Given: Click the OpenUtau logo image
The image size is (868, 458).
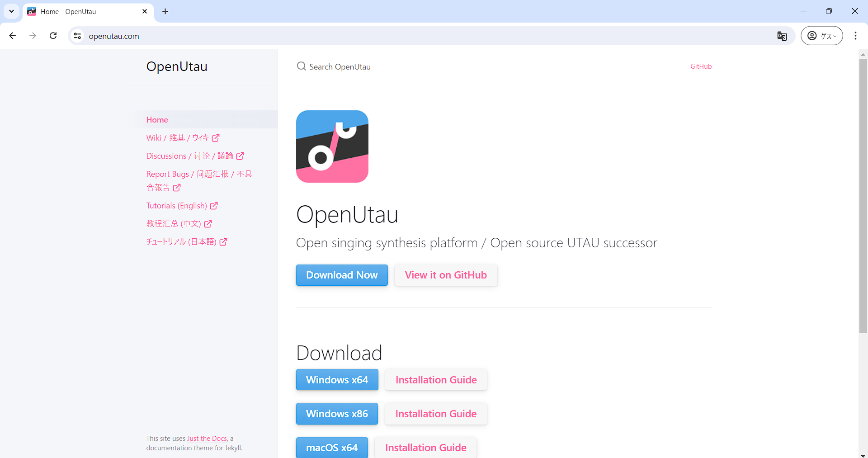Looking at the screenshot, I should click(332, 146).
